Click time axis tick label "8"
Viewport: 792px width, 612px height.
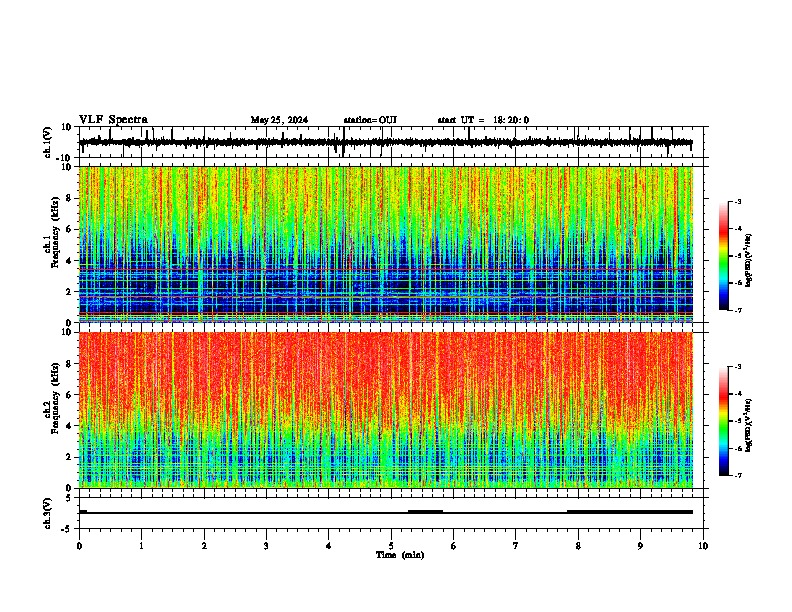click(578, 546)
